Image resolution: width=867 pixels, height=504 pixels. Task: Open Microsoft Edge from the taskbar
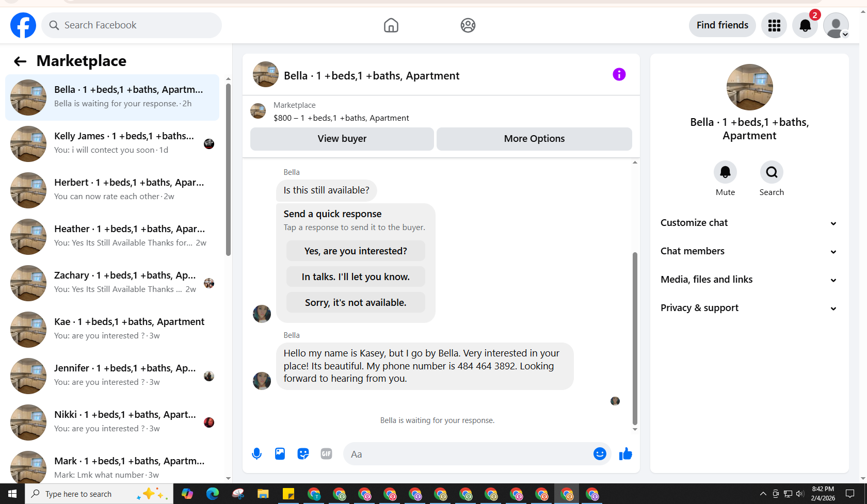(213, 494)
